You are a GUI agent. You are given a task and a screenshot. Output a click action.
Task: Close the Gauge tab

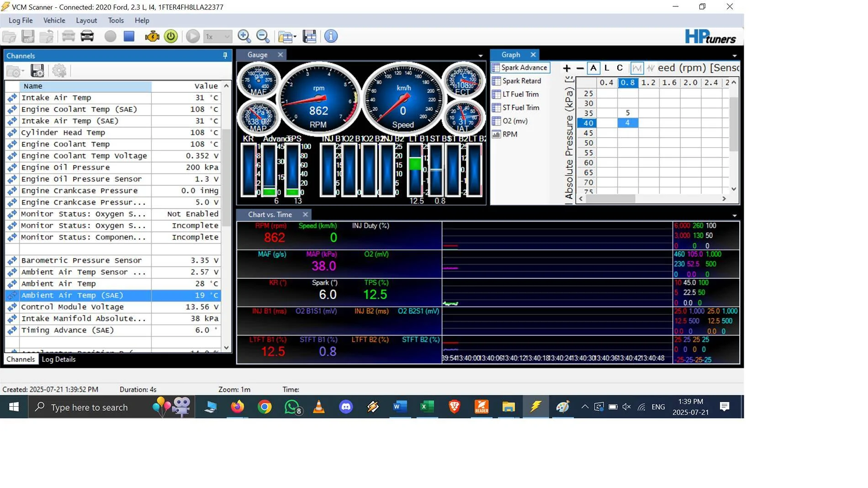[x=281, y=55]
